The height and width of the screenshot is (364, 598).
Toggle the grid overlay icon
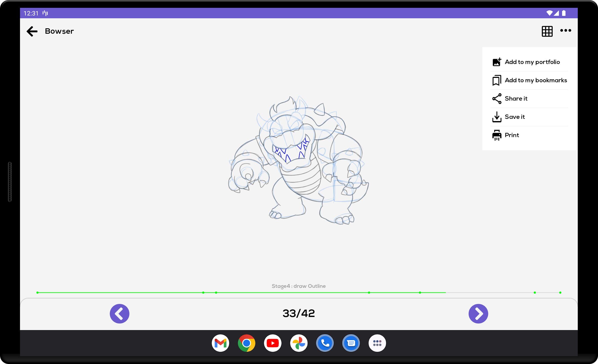pyautogui.click(x=547, y=31)
